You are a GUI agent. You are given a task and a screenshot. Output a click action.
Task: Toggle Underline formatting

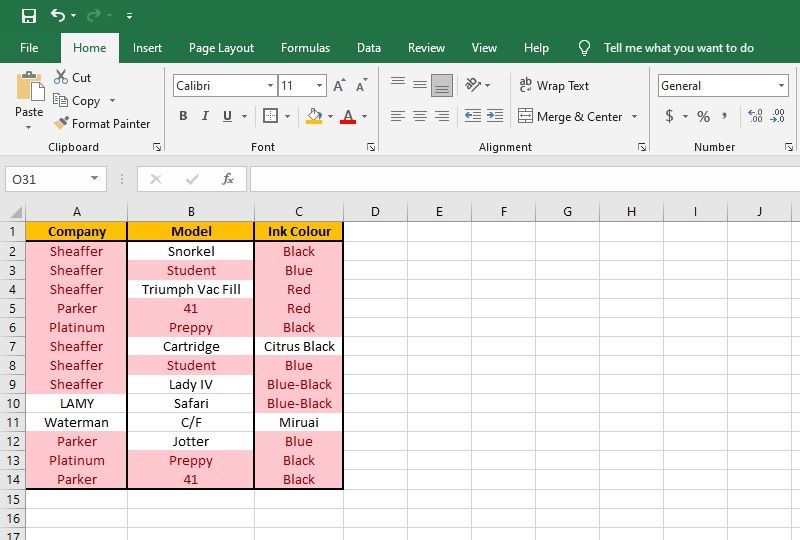pyautogui.click(x=228, y=116)
